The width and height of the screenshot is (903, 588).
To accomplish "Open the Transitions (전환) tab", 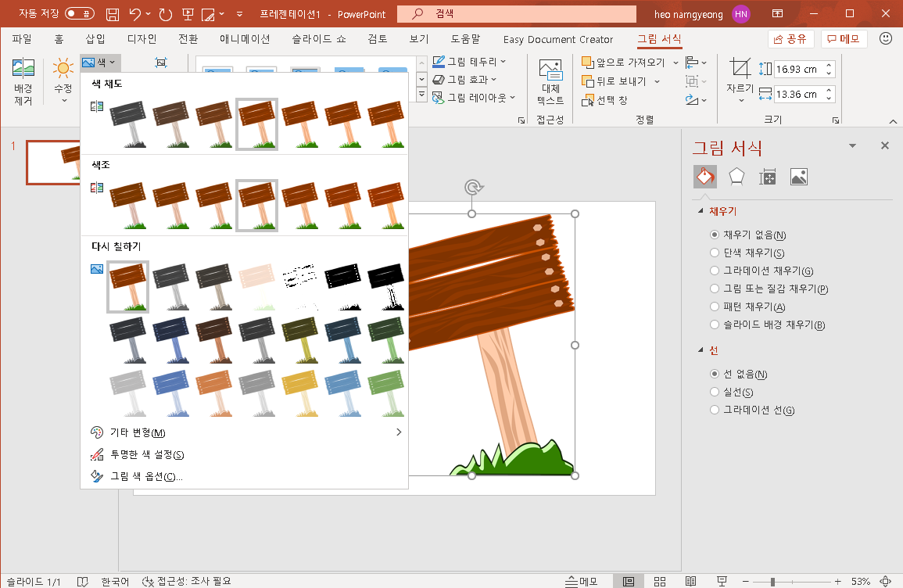I will pos(188,38).
